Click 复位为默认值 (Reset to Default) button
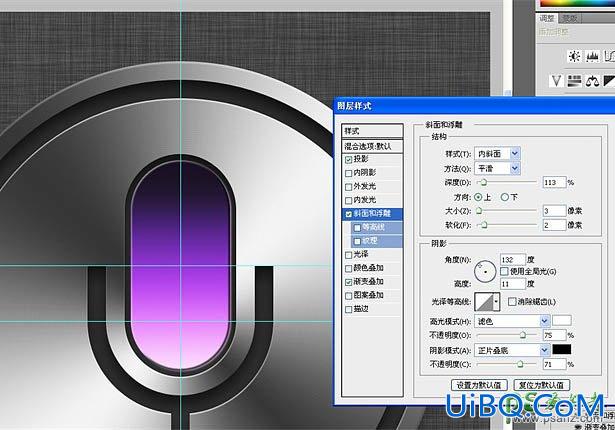This screenshot has width=615, height=430. point(541,385)
